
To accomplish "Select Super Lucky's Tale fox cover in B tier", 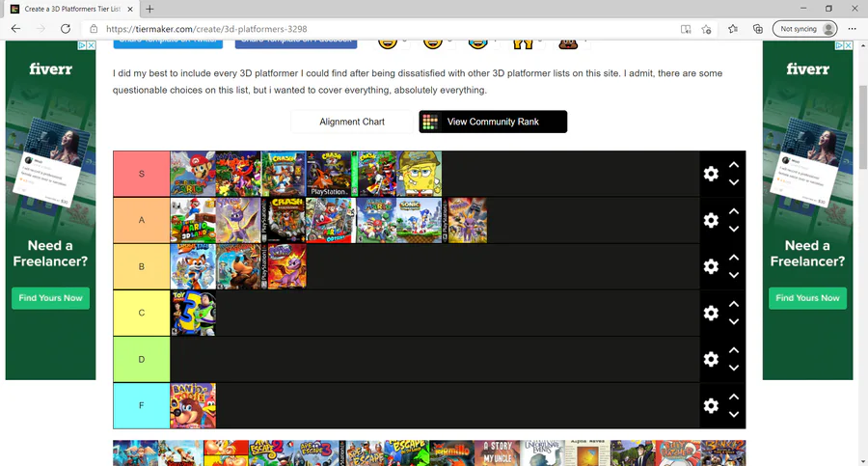I will tap(193, 266).
